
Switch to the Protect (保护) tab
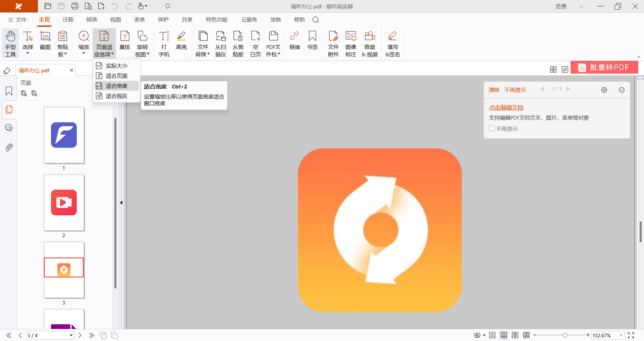[x=163, y=20]
